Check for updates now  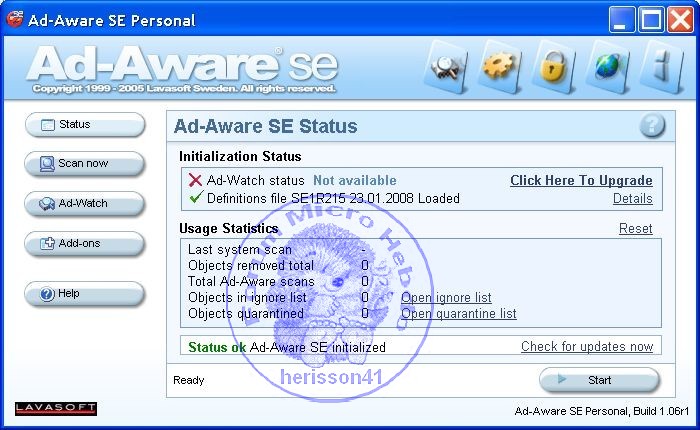587,347
